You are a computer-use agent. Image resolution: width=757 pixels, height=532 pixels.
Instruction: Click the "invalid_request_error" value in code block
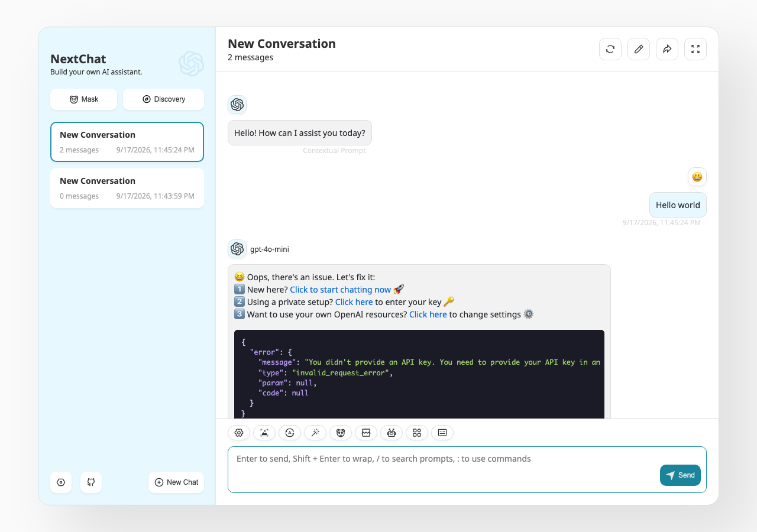tap(340, 373)
